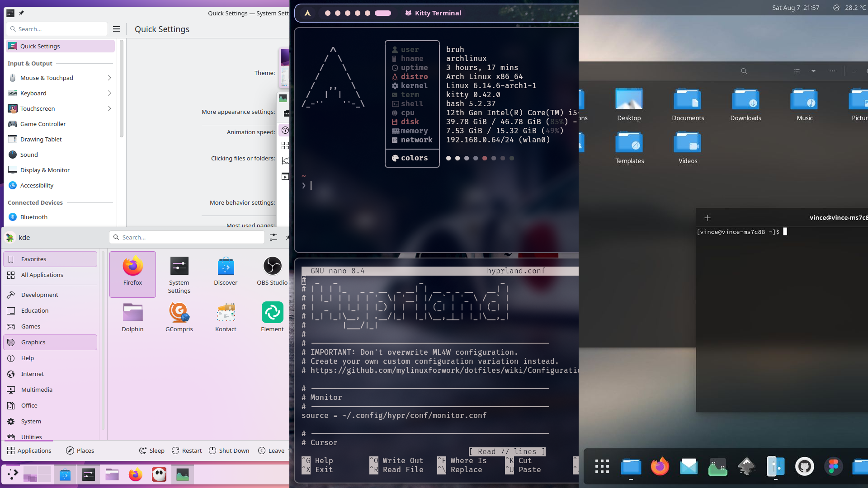This screenshot has height=488, width=868.
Task: Click the white ghost icon in the KDE taskbar
Action: 159,474
